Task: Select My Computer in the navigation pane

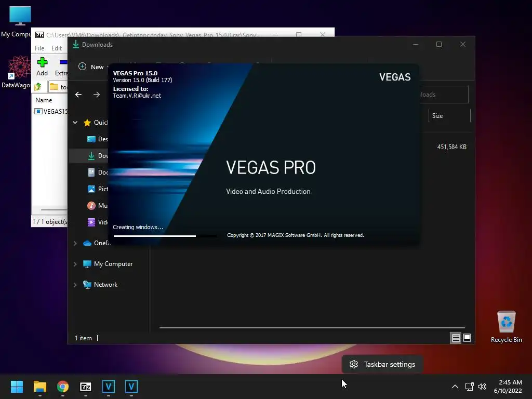Action: coord(108,264)
